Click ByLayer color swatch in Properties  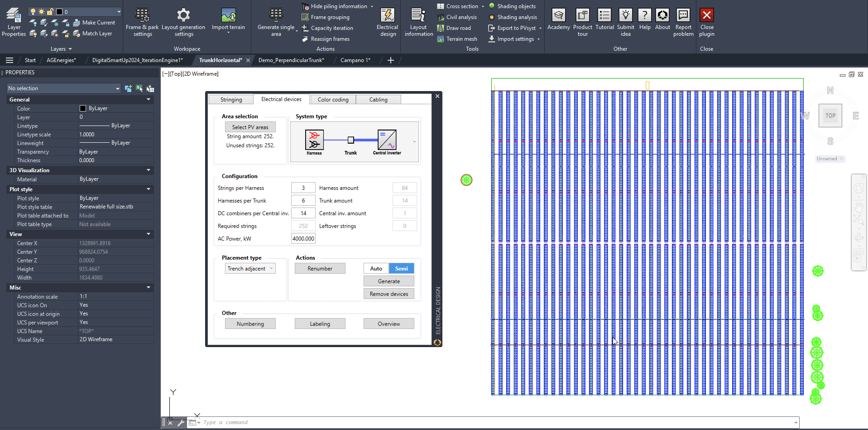83,108
